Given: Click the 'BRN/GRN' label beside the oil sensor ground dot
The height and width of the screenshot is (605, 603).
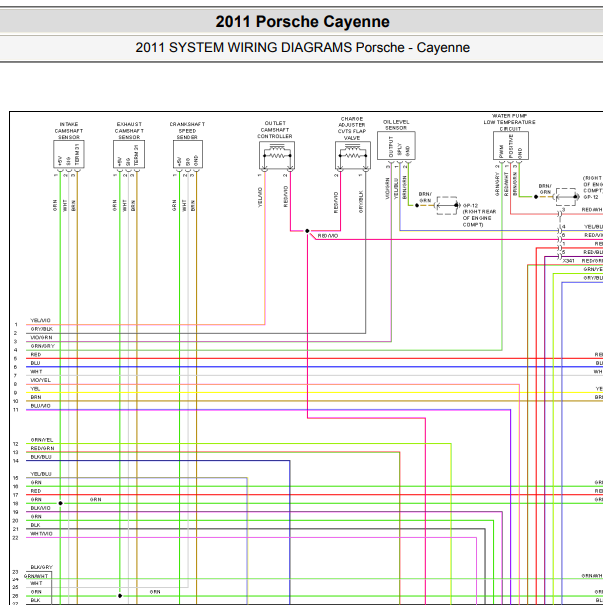Looking at the screenshot, I should [425, 197].
